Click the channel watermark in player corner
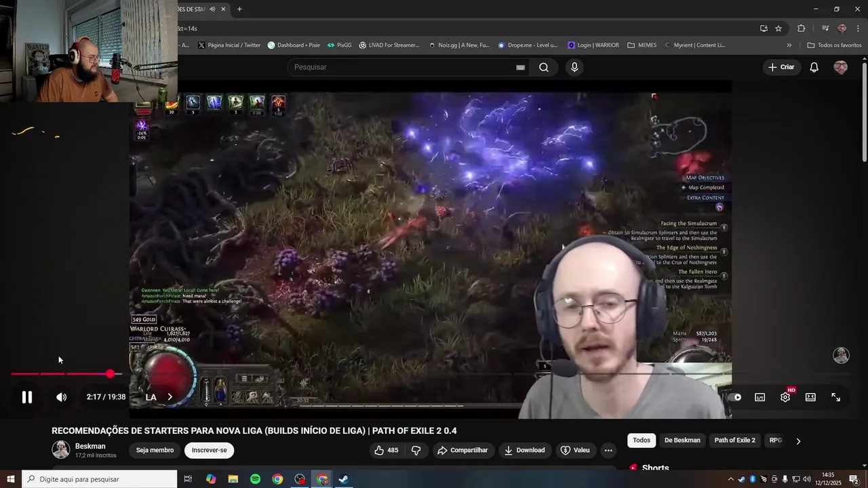The height and width of the screenshot is (488, 868). click(842, 355)
